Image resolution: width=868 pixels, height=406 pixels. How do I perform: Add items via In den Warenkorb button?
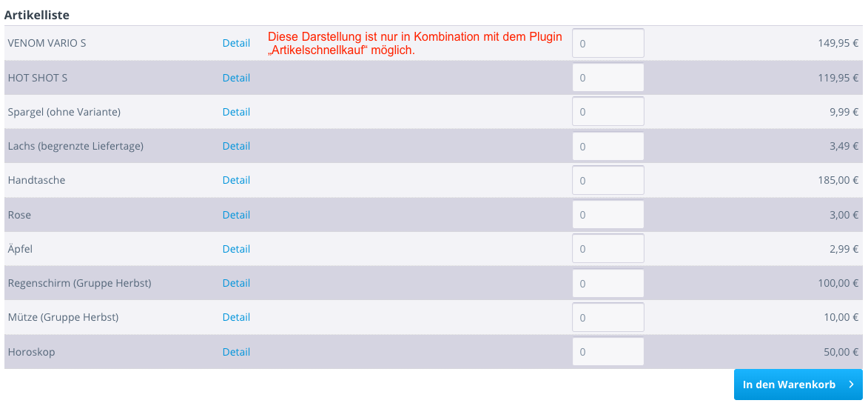798,385
